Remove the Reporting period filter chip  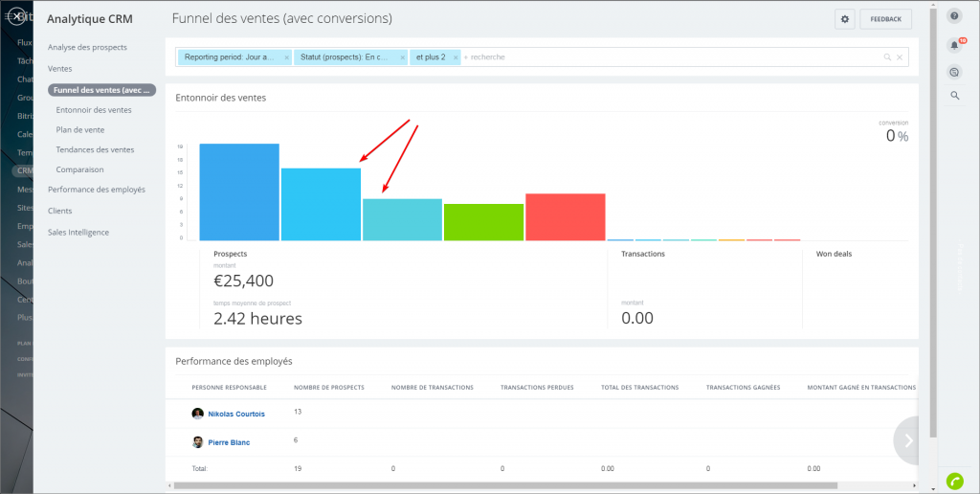point(286,57)
